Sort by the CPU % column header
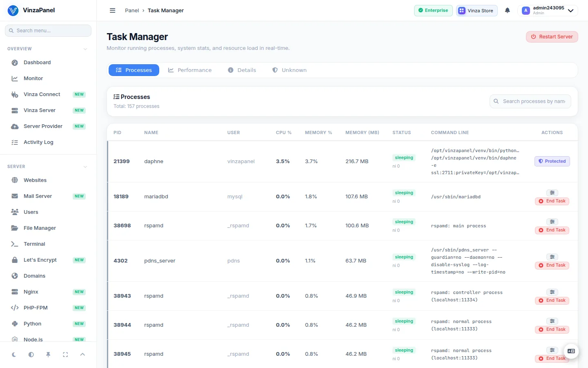This screenshot has width=588, height=368. [284, 132]
